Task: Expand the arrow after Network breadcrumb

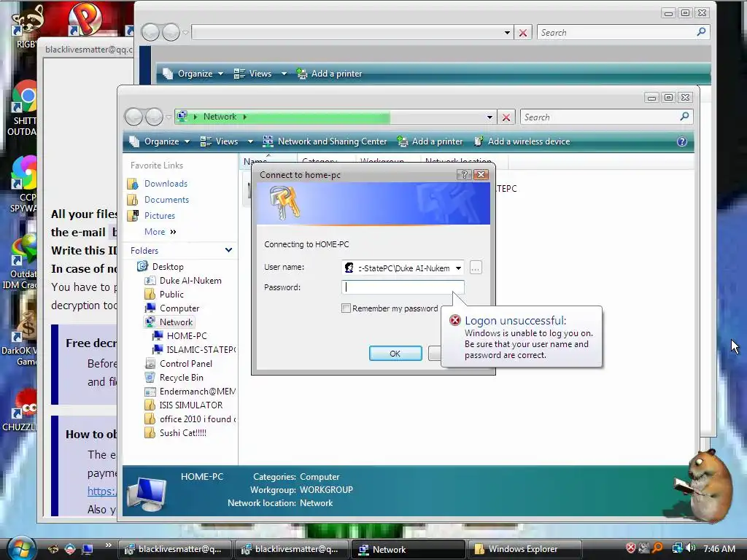Action: point(245,117)
